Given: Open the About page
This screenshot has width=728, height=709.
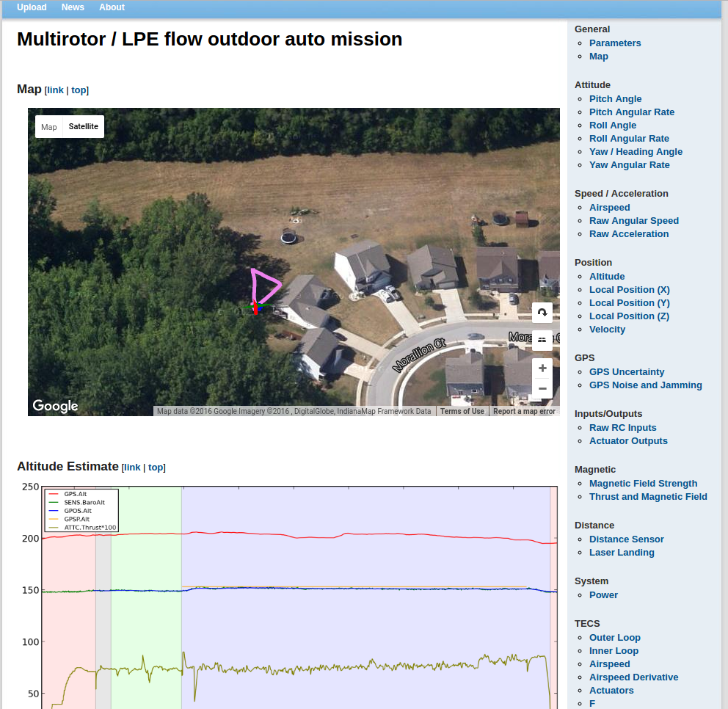Looking at the screenshot, I should pyautogui.click(x=112, y=7).
